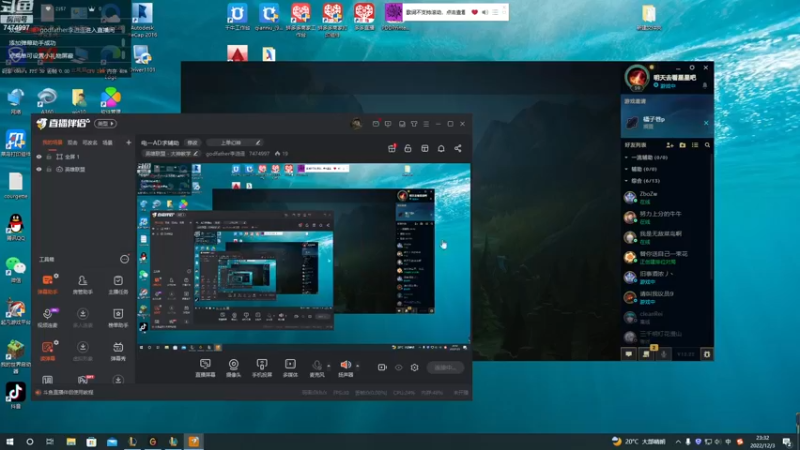Add 多媒体 media source

pos(290,367)
